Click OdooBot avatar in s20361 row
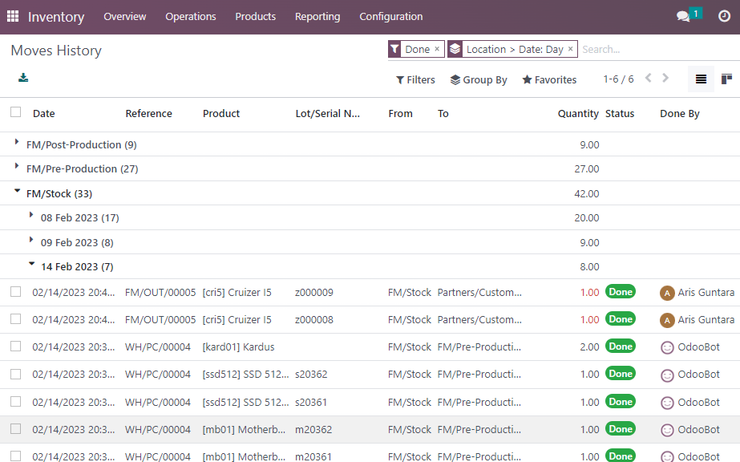 (x=667, y=403)
